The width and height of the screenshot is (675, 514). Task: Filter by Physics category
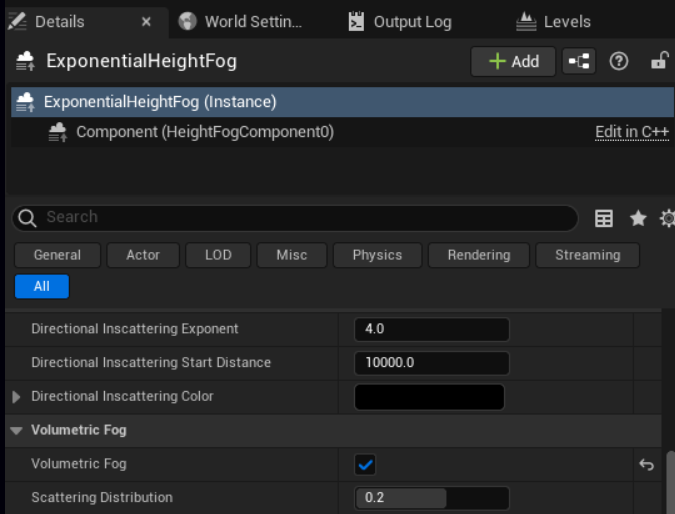377,255
